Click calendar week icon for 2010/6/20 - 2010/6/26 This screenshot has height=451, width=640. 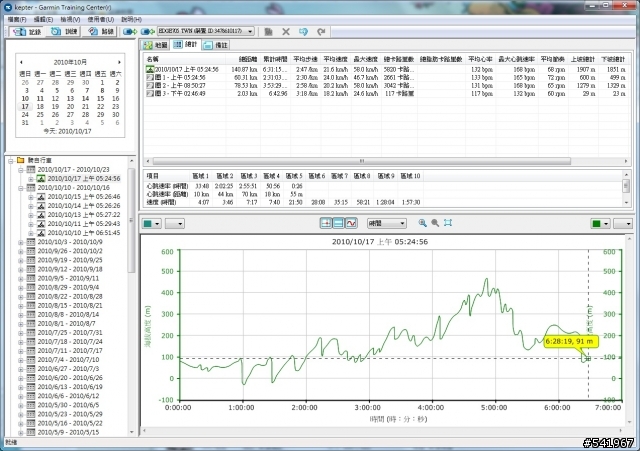pyautogui.click(x=31, y=378)
